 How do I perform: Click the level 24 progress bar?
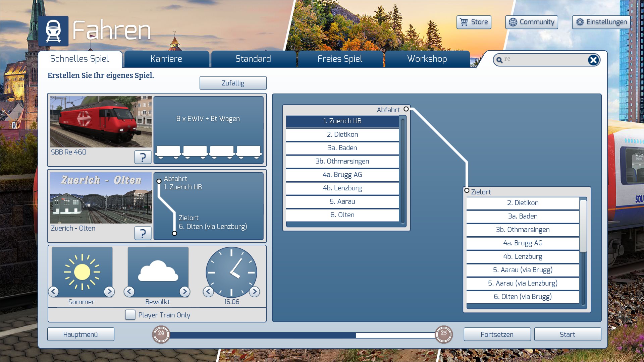pos(262,335)
